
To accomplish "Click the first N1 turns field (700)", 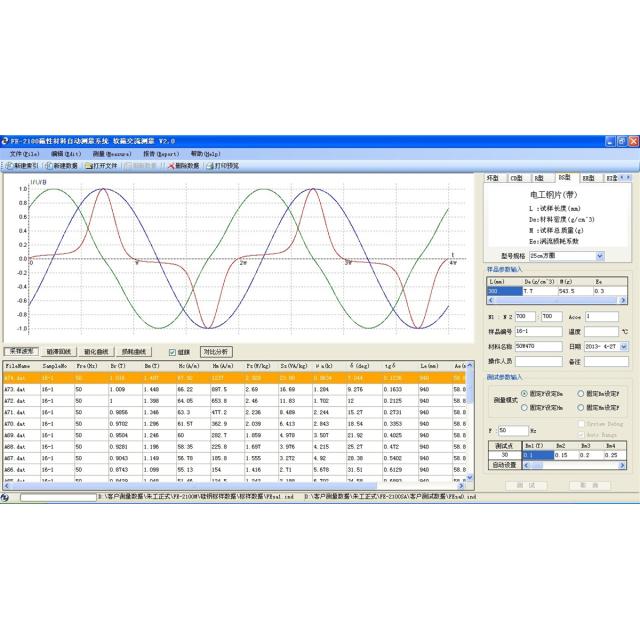I will pyautogui.click(x=525, y=317).
